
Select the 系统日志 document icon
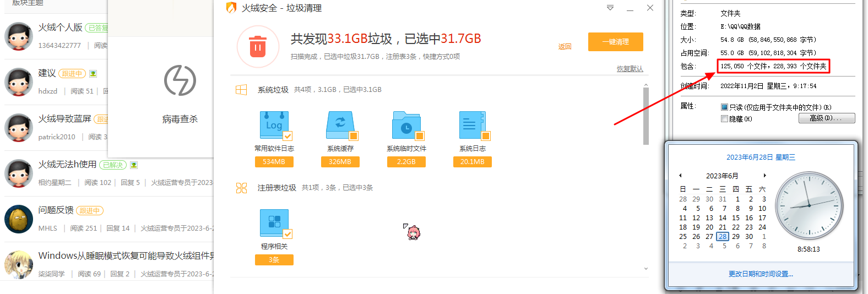pyautogui.click(x=472, y=125)
